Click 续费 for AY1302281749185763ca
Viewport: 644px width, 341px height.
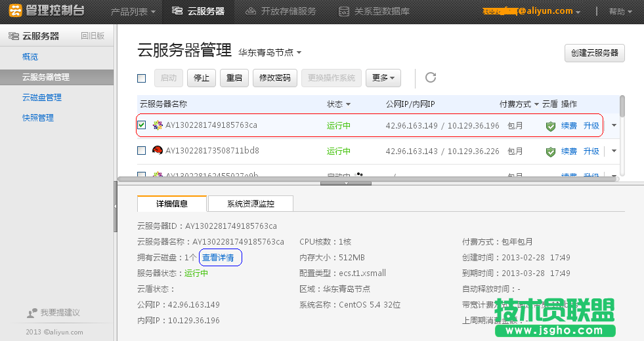(569, 126)
